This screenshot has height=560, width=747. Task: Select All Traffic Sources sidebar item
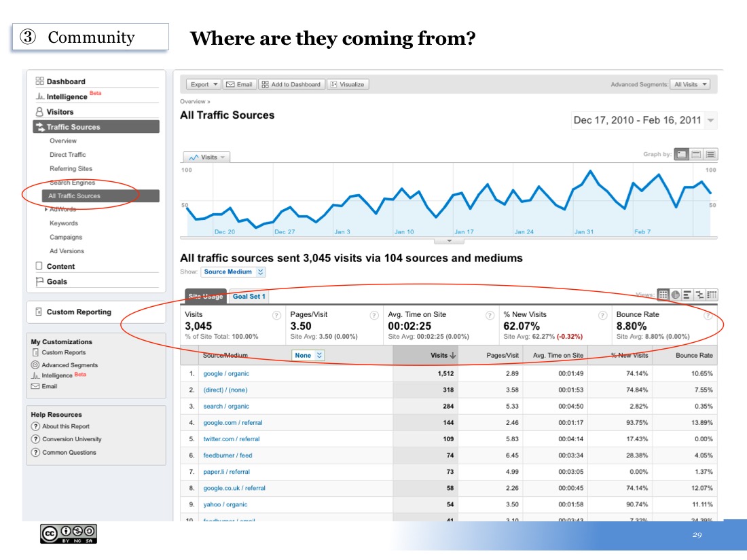click(101, 195)
